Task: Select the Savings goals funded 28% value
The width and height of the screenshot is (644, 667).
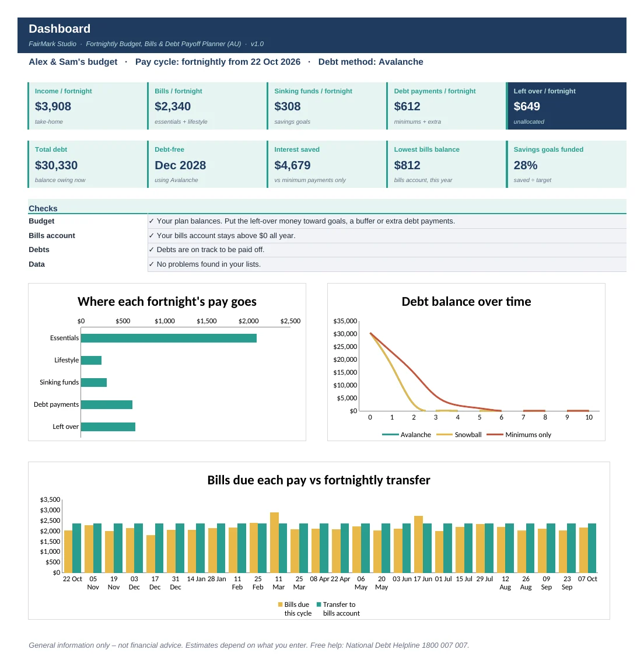Action: pyautogui.click(x=526, y=165)
